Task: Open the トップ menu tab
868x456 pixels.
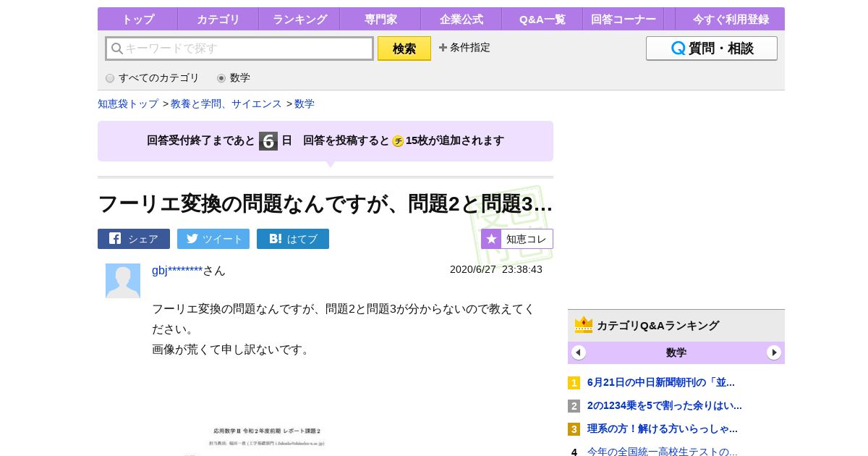Action: pos(137,19)
